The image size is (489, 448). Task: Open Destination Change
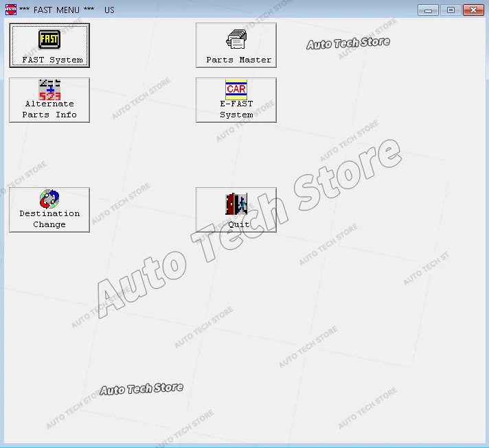coord(49,210)
